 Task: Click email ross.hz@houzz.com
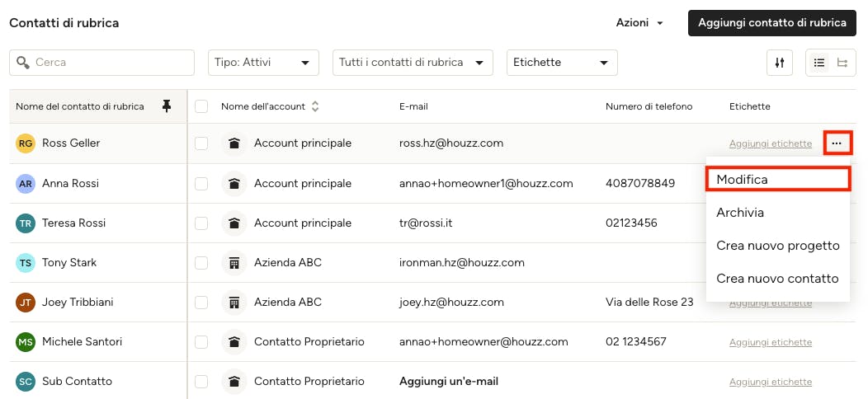point(451,143)
